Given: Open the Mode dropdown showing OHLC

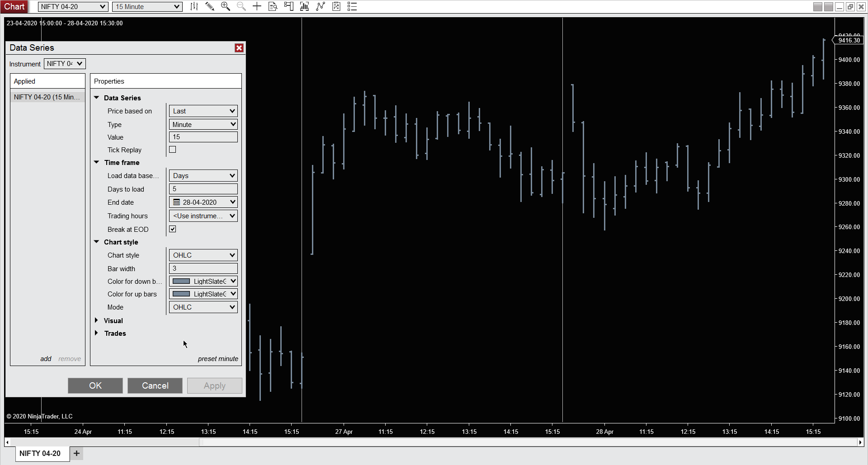Looking at the screenshot, I should pos(203,307).
